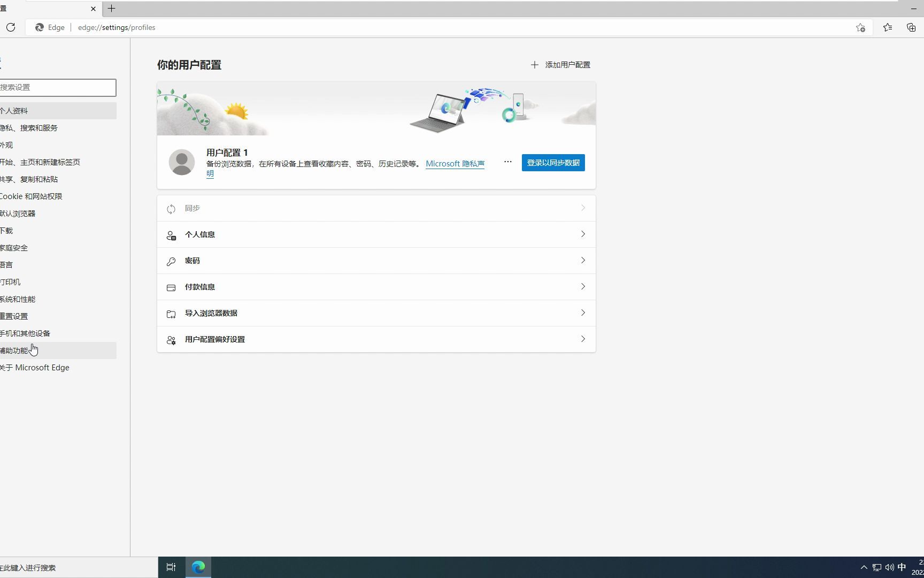The height and width of the screenshot is (578, 924).
Task: Click the 添加用户配置 plus icon
Action: pos(535,64)
